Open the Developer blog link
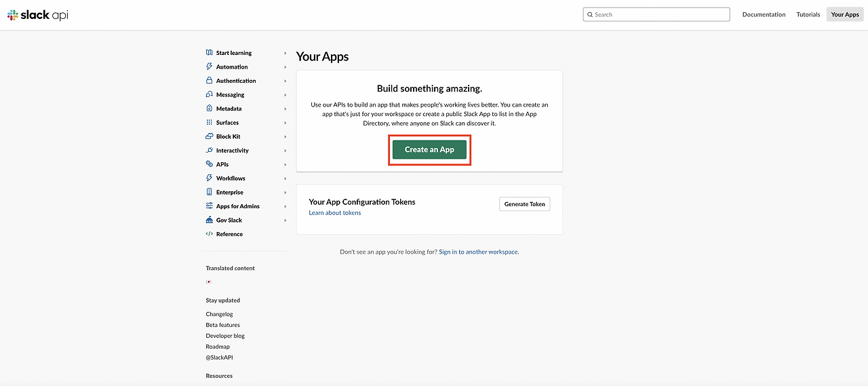This screenshot has height=386, width=868. pos(225,336)
